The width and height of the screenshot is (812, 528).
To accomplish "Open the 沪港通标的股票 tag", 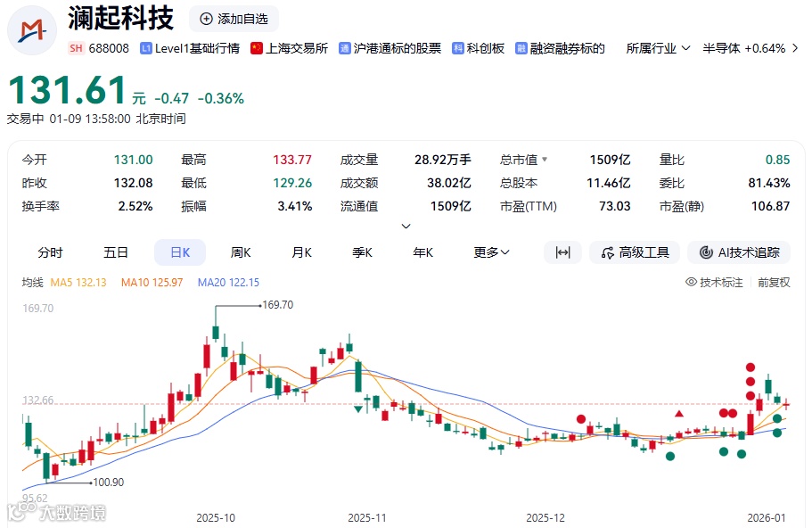I will pyautogui.click(x=390, y=48).
